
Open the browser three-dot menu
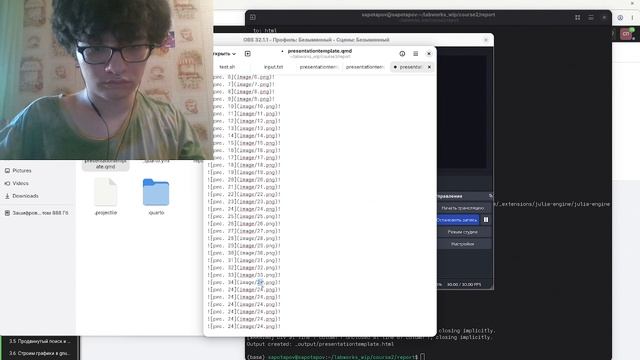[632, 18]
